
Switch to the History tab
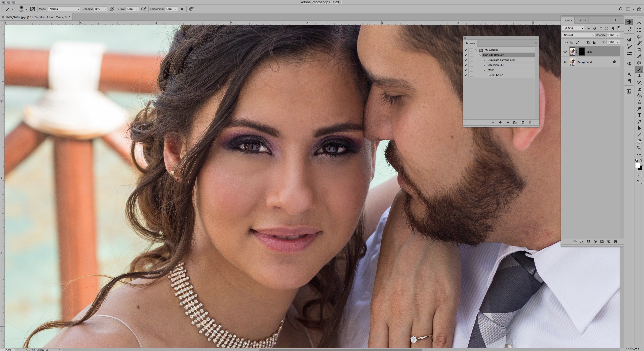click(x=581, y=20)
